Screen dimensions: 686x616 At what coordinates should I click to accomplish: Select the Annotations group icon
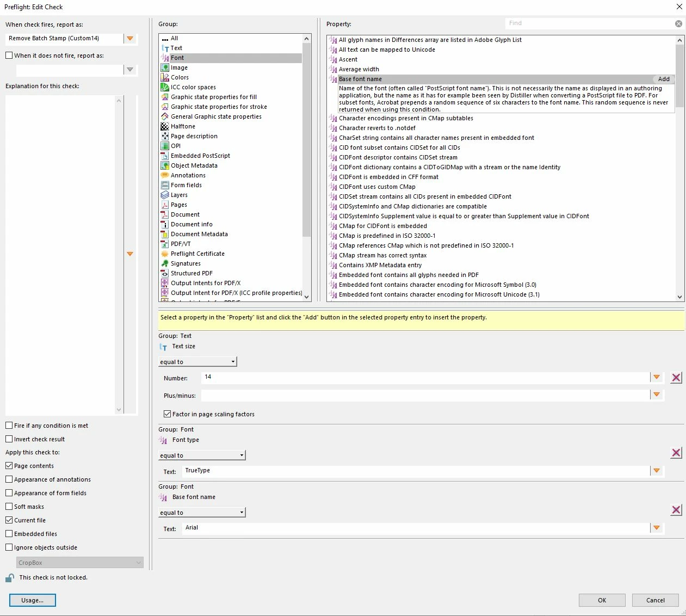tap(164, 176)
